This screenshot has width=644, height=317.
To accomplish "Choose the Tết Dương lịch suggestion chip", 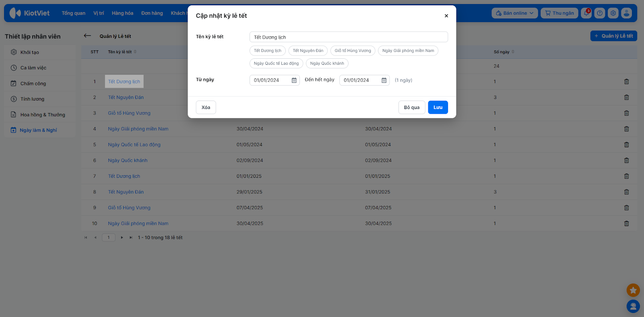I will 268,51.
